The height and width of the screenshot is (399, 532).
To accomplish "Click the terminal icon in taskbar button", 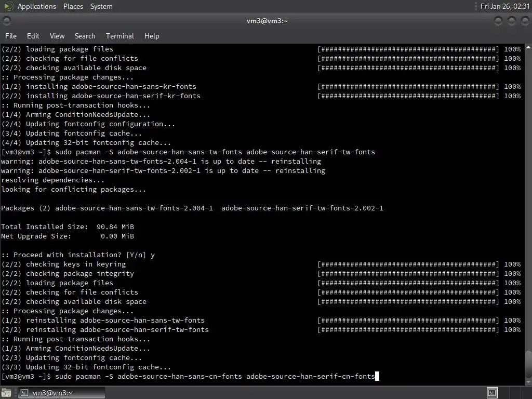I will click(24, 393).
